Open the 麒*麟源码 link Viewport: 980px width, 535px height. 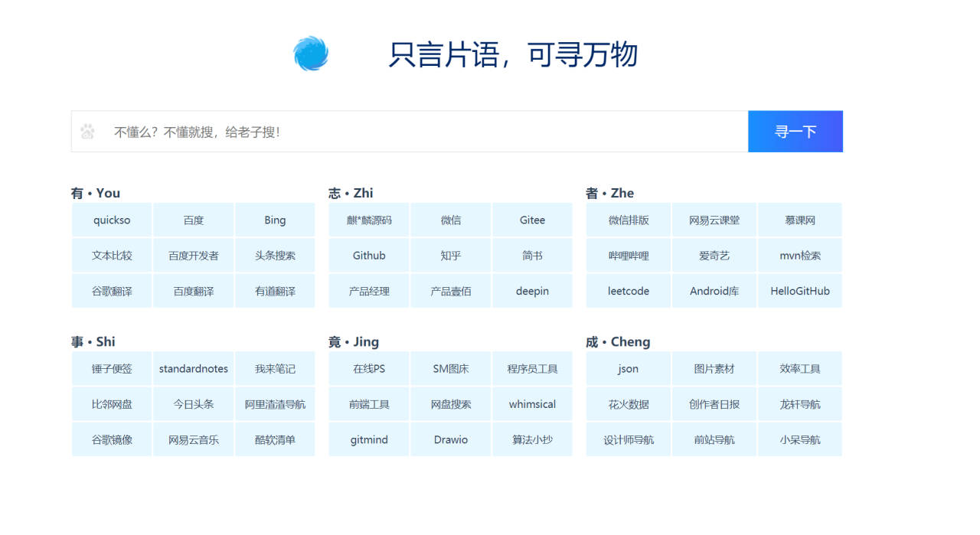(x=369, y=220)
